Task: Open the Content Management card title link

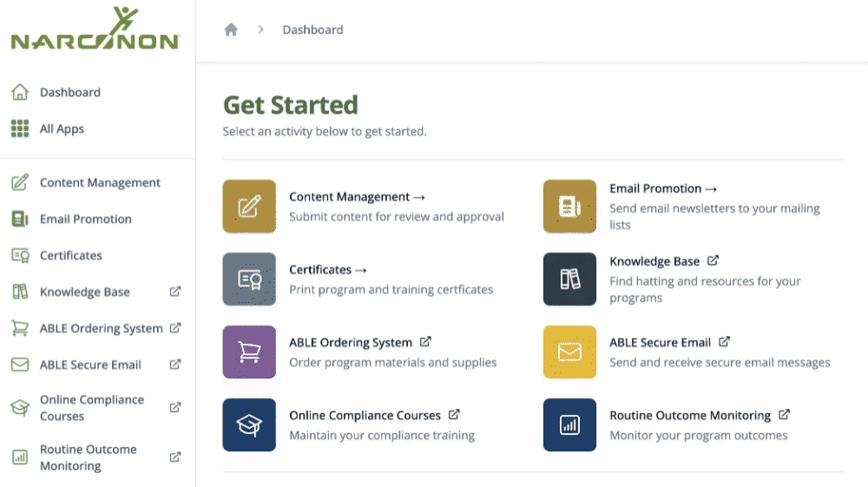Action: coord(357,197)
